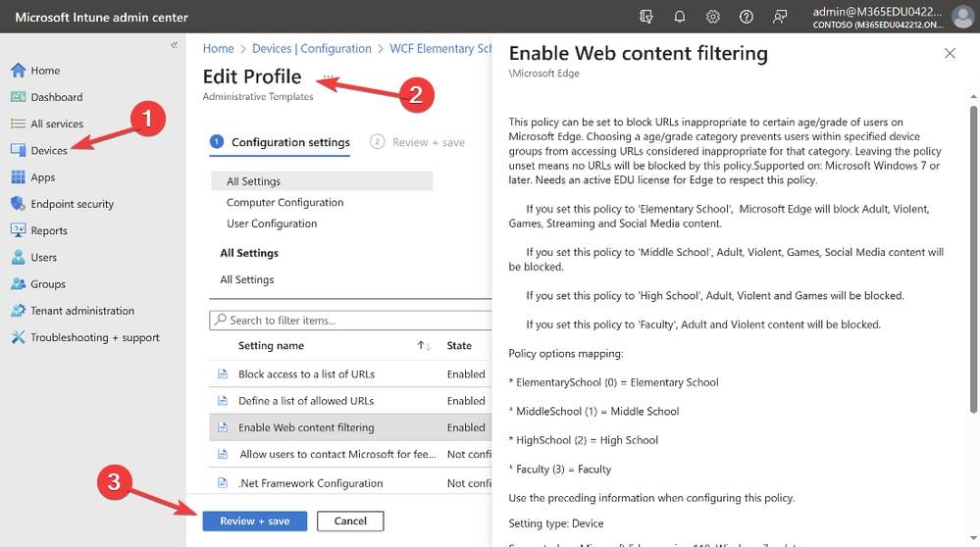980x547 pixels.
Task: Open Enable Web content filtering setting row
Action: (350, 427)
